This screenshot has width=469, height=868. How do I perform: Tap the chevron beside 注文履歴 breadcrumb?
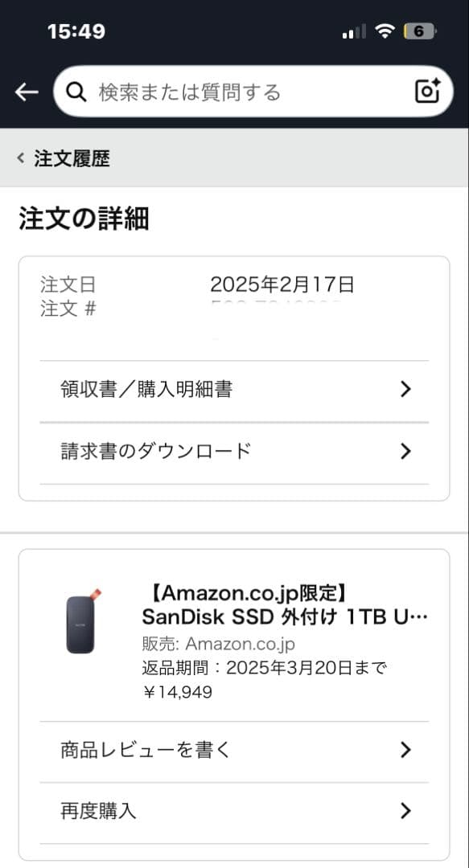click(x=19, y=158)
